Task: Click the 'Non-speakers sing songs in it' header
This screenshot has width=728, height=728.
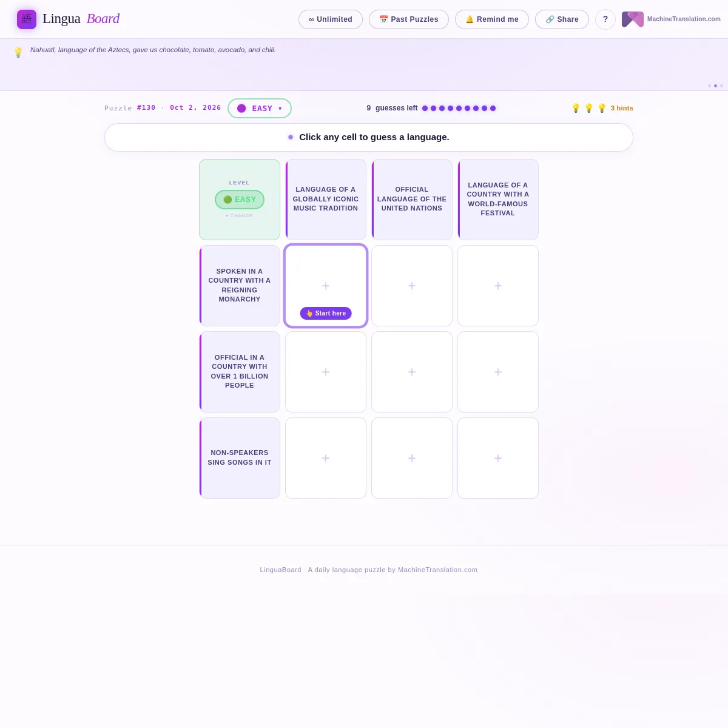Action: click(240, 458)
